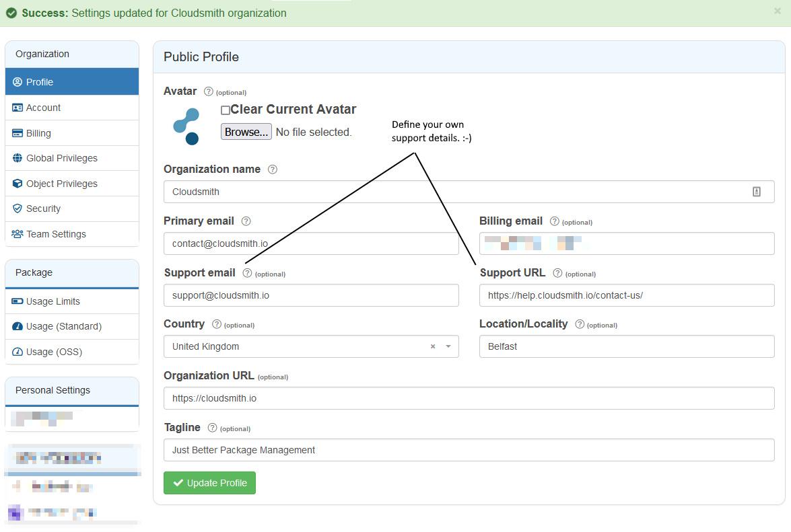The height and width of the screenshot is (532, 791).
Task: Clear the United Kingdom country selection (x)
Action: (433, 346)
